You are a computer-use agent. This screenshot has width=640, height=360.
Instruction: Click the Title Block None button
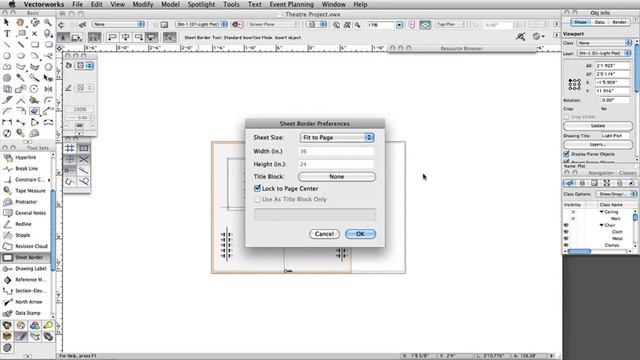coord(337,177)
